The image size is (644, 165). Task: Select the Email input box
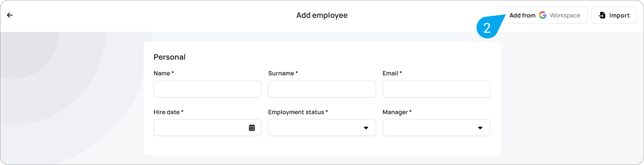(436, 89)
